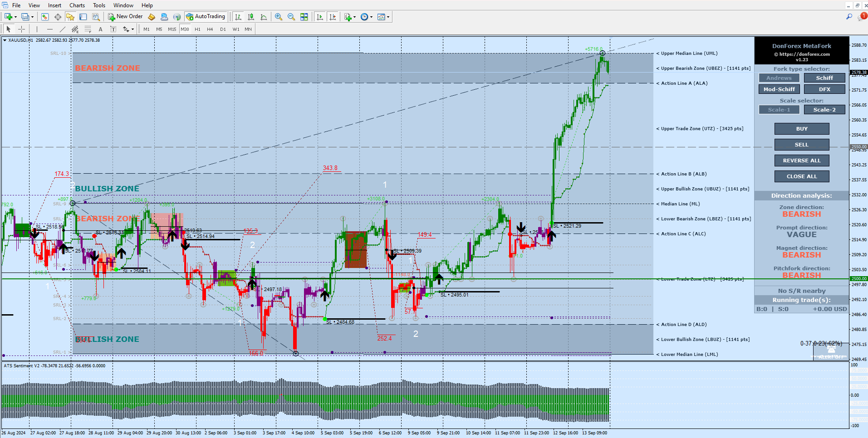Click the notification alert bell icon
This screenshot has height=438, width=868.
point(862,17)
